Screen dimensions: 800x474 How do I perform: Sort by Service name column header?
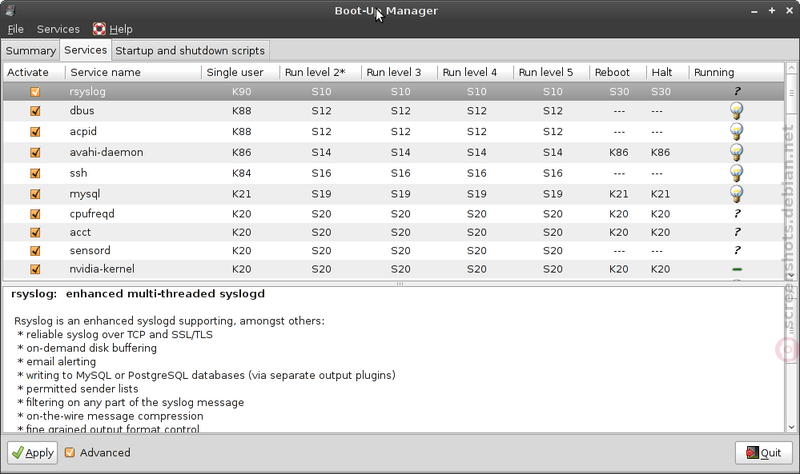134,72
